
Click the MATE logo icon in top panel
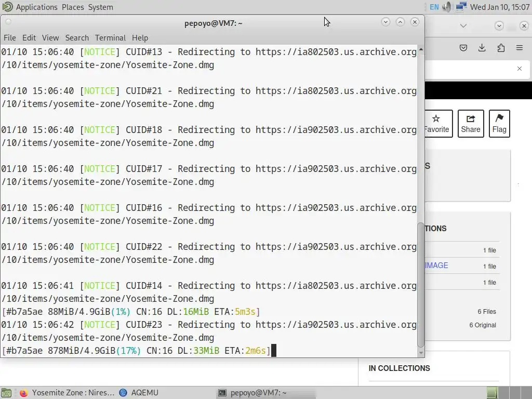click(x=7, y=7)
